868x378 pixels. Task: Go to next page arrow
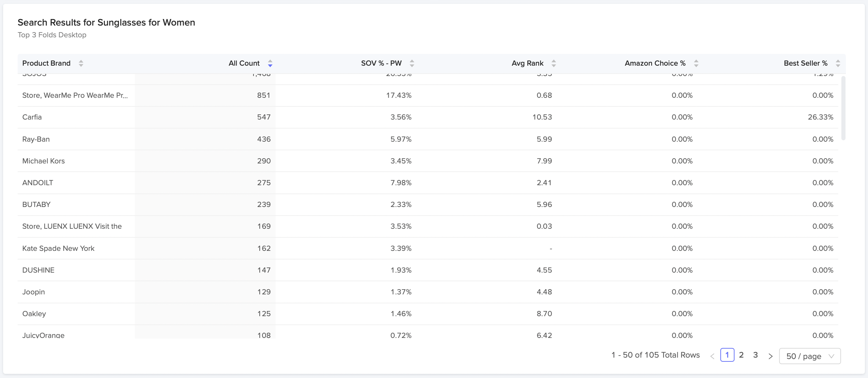770,356
